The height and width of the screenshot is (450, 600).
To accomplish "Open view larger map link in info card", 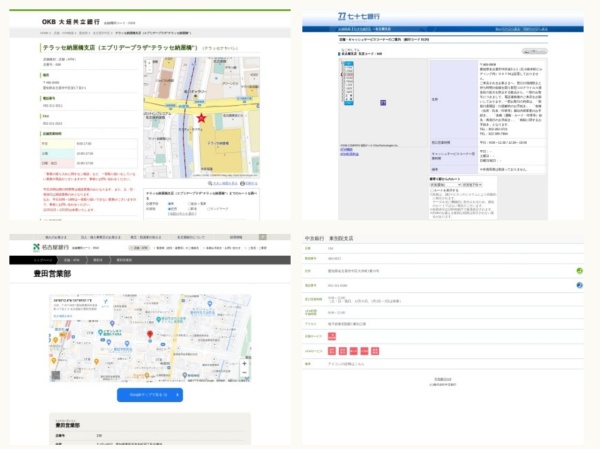I will [63, 316].
